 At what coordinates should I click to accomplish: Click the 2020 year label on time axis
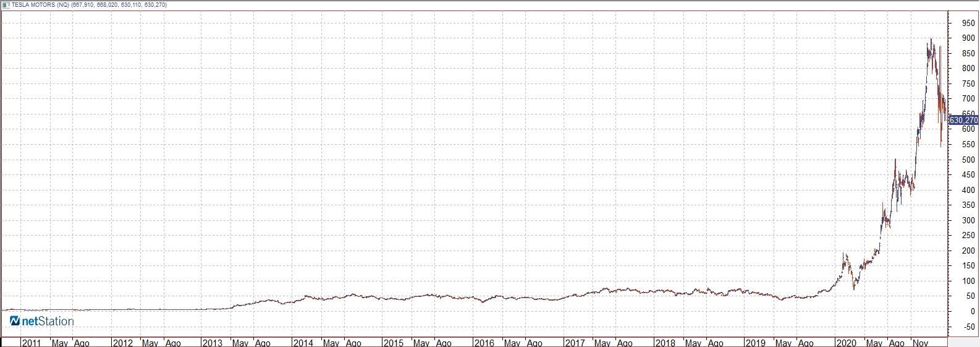tap(846, 342)
